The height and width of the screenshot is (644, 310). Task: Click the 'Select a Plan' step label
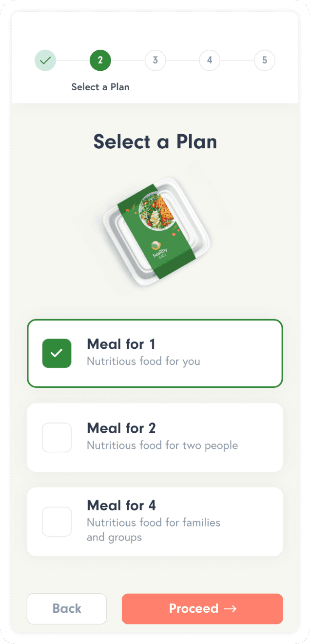[x=100, y=87]
